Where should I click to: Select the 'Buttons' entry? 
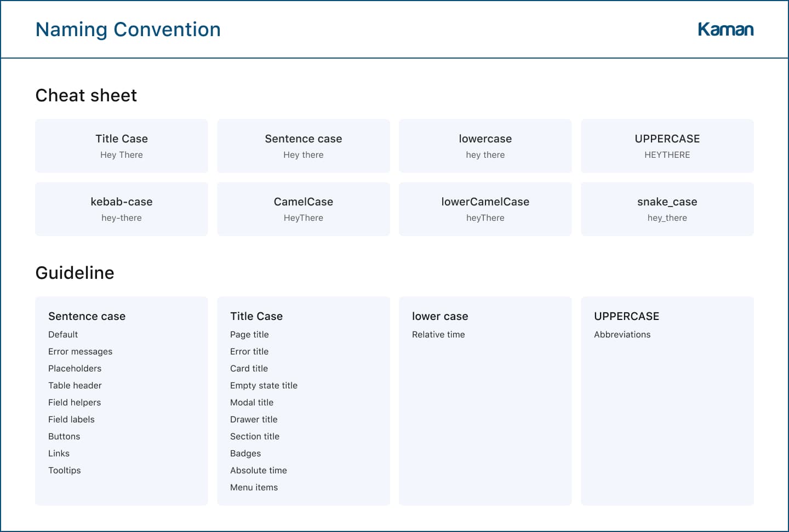click(64, 437)
